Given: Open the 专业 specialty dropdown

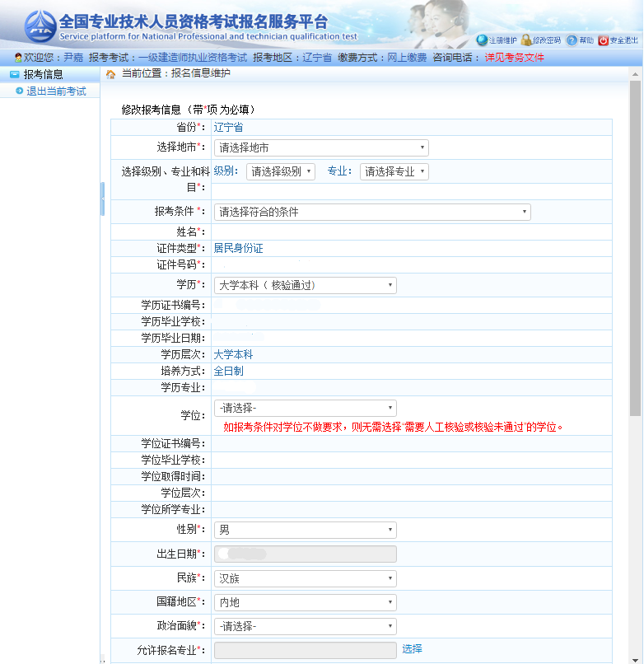Looking at the screenshot, I should 394,171.
